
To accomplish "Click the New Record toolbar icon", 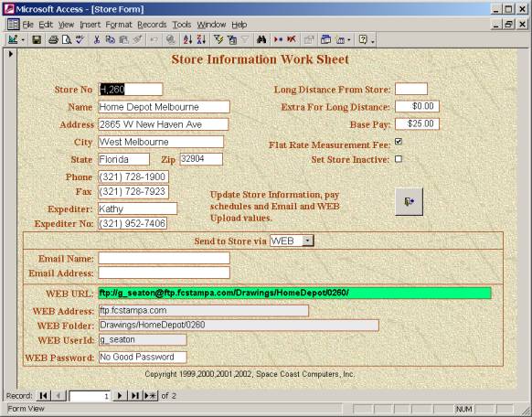I will pos(278,39).
